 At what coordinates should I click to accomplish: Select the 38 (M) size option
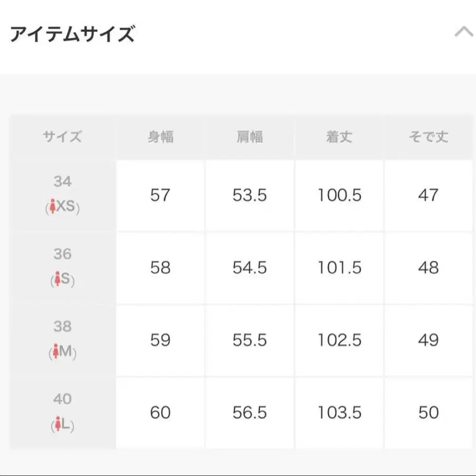click(63, 341)
